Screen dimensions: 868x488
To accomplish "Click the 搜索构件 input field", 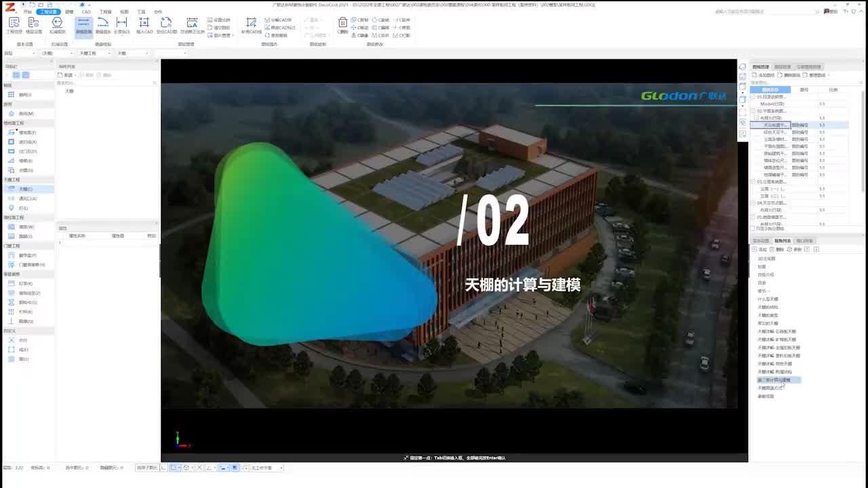I will click(x=106, y=83).
